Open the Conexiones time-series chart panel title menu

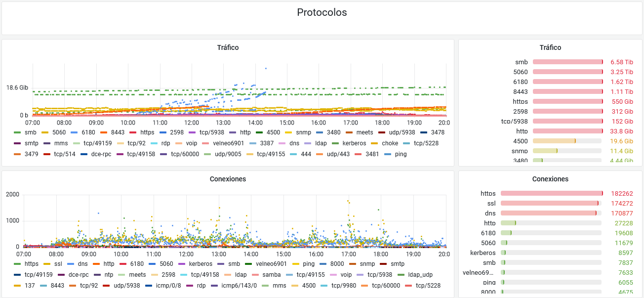click(228, 179)
